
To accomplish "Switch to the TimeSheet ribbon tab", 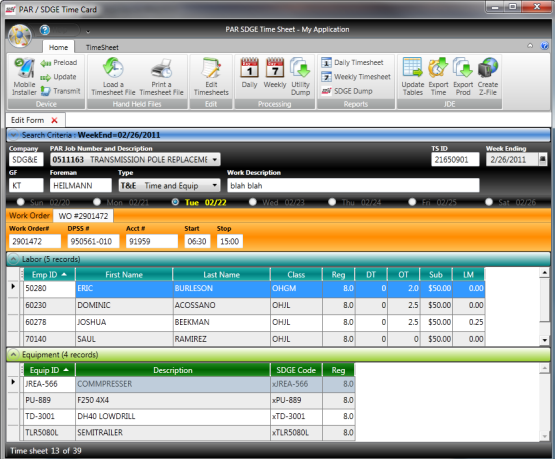I will click(102, 47).
